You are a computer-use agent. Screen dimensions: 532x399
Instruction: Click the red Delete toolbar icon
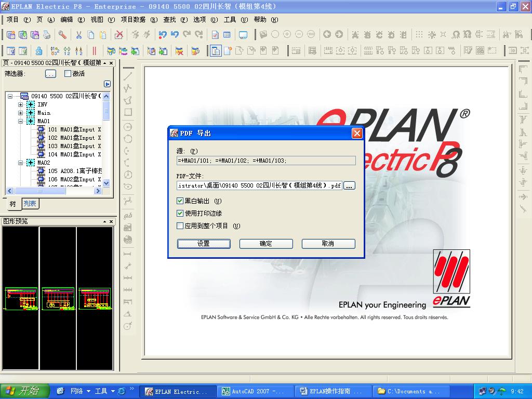coord(118,35)
